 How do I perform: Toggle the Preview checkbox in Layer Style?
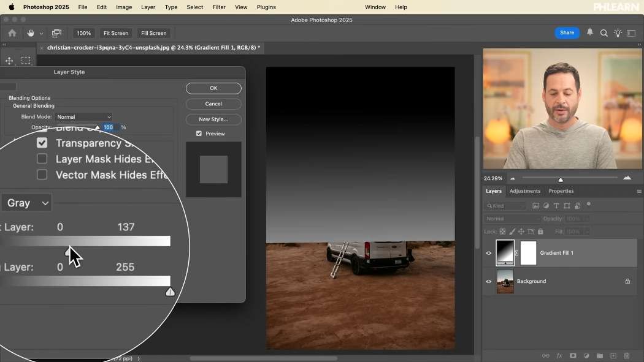199,134
